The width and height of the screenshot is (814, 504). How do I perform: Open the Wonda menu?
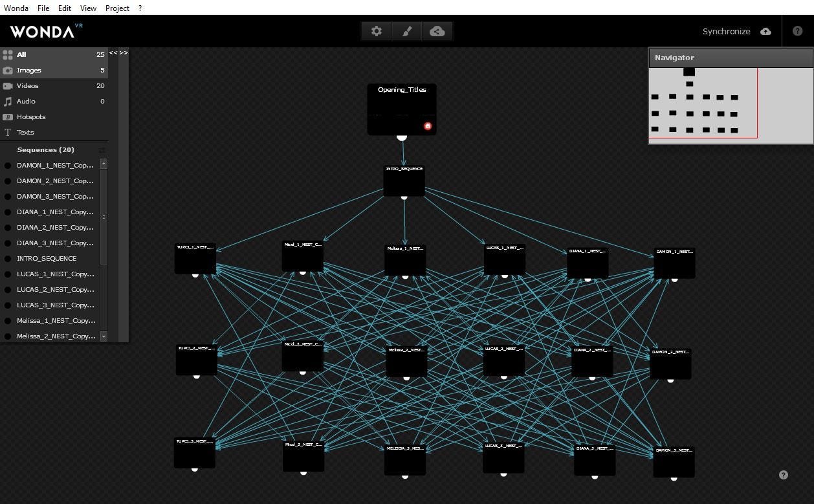pos(16,8)
